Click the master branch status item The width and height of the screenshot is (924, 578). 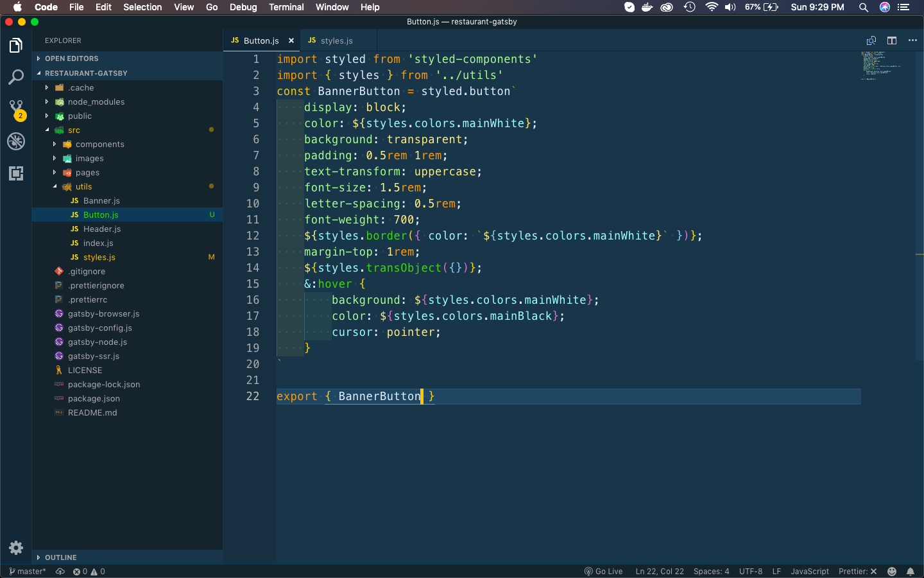28,572
